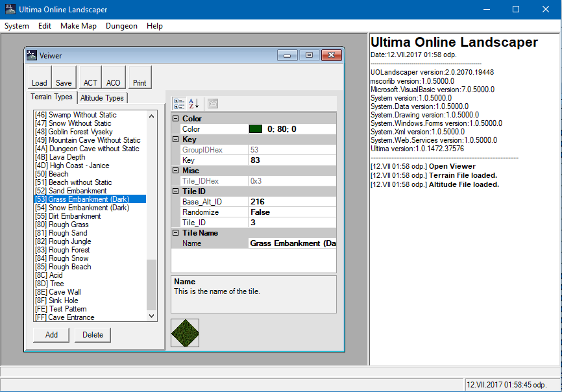Open the Make Map menu
The height and width of the screenshot is (392, 562).
(78, 26)
